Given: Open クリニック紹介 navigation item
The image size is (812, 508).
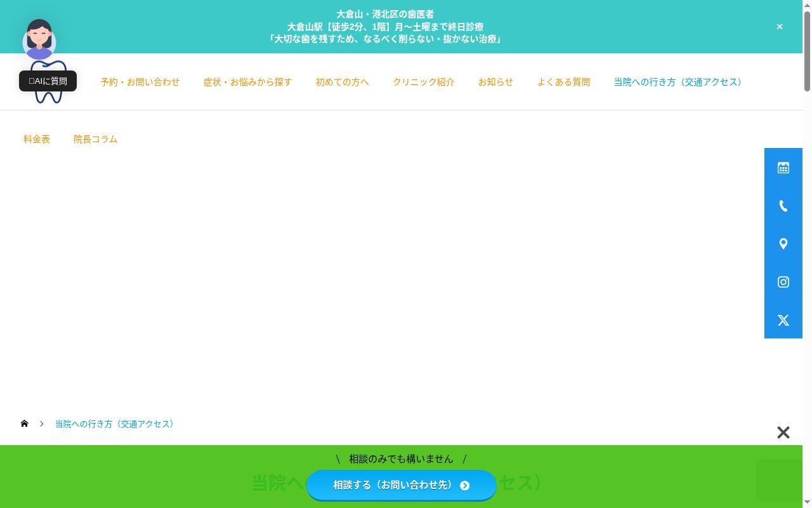Looking at the screenshot, I should 424,82.
